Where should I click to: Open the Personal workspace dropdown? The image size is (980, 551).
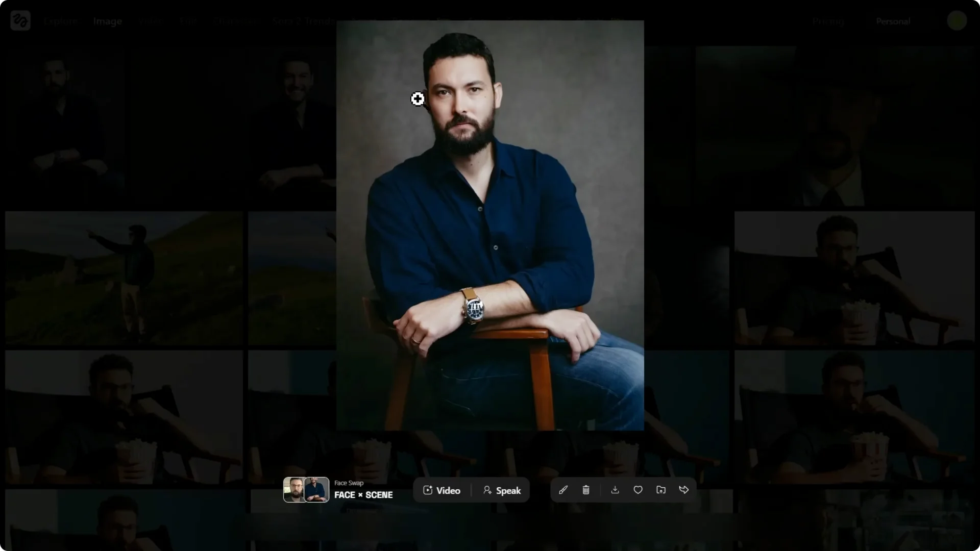click(x=893, y=21)
